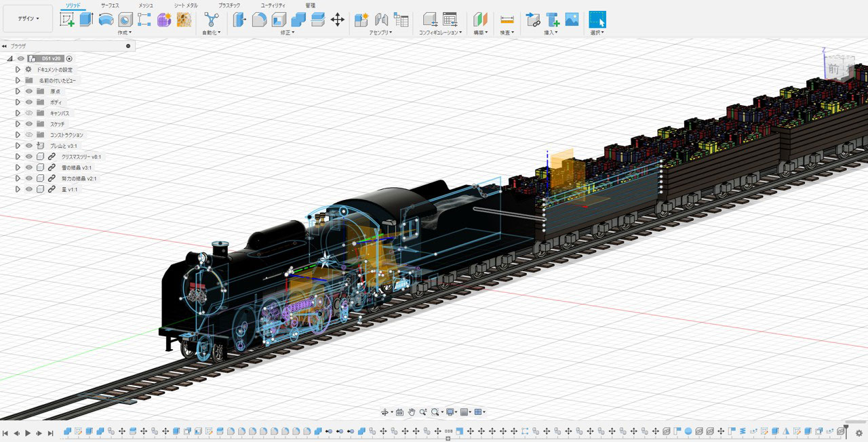The width and height of the screenshot is (868, 442).
Task: Choose the Fillet tool icon
Action: pos(259,20)
